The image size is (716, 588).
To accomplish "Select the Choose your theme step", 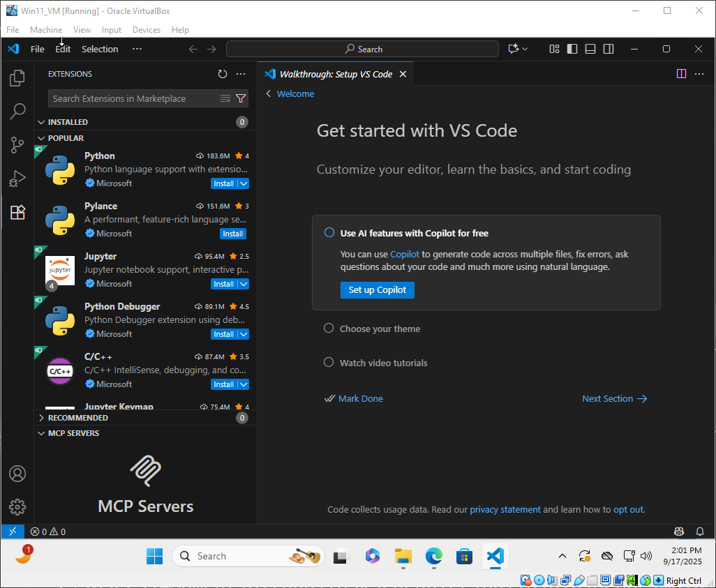I will tap(380, 329).
